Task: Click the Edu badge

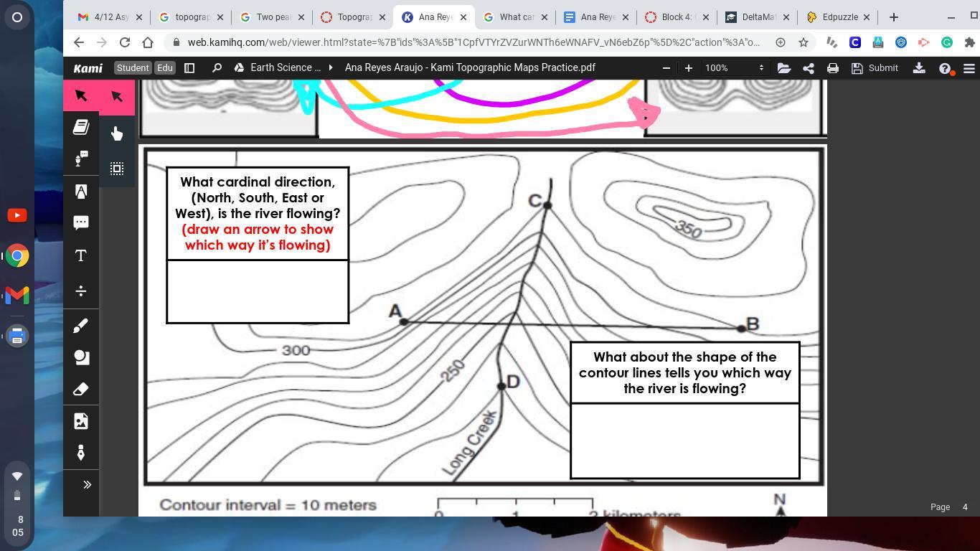Action: click(x=165, y=68)
